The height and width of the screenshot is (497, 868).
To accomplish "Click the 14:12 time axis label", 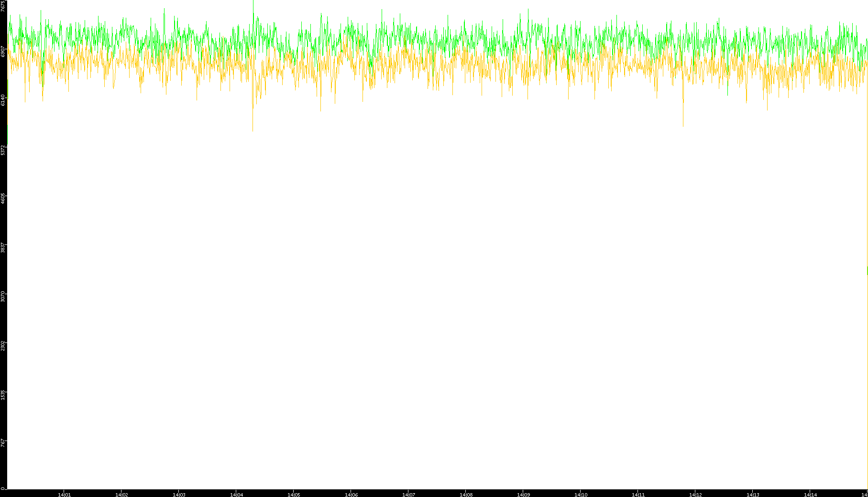I will (x=695, y=494).
